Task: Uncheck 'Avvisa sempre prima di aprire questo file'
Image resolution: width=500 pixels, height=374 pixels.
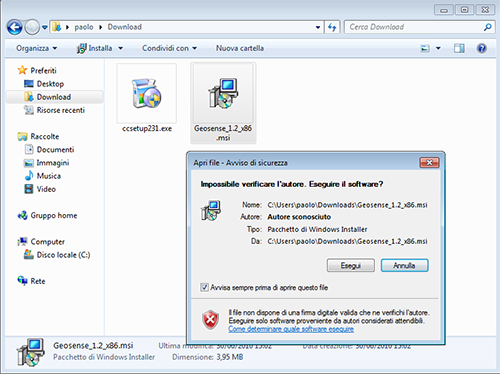Action: (204, 287)
